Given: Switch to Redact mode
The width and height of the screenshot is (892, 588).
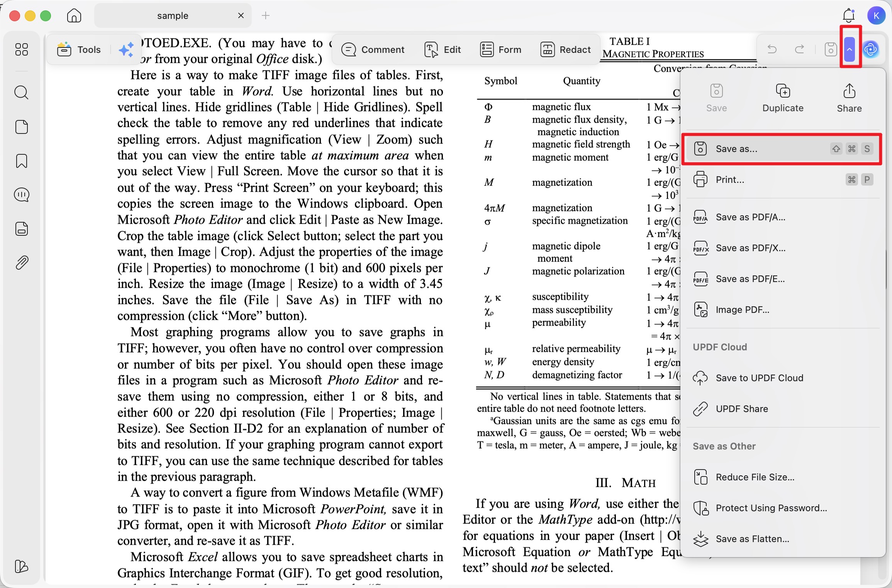Looking at the screenshot, I should click(565, 50).
